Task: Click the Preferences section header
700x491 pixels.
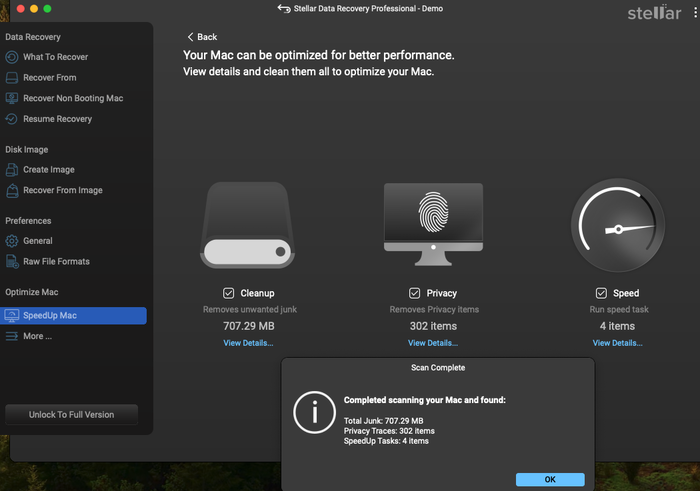Action: pos(28,221)
